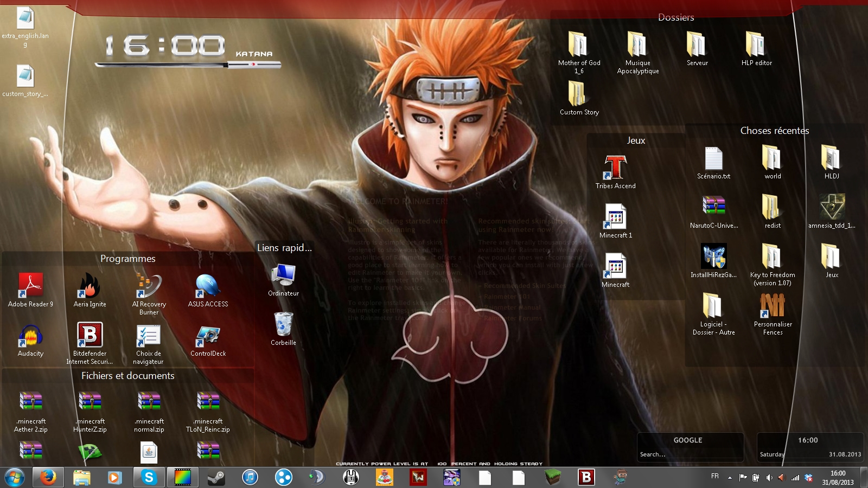Select .minecraft TLoN_Reinc.zip archive

pyautogui.click(x=208, y=412)
